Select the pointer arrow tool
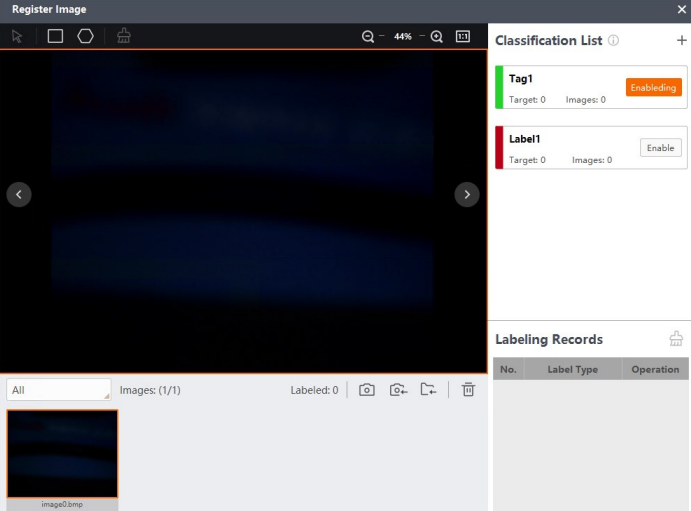This screenshot has height=511, width=691. point(17,36)
